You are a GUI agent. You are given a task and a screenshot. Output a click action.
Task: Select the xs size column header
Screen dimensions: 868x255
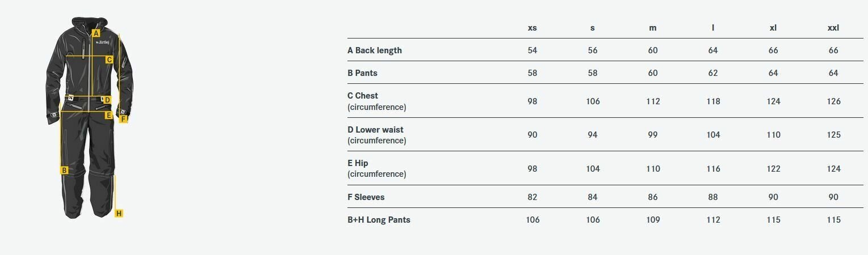[x=532, y=28]
